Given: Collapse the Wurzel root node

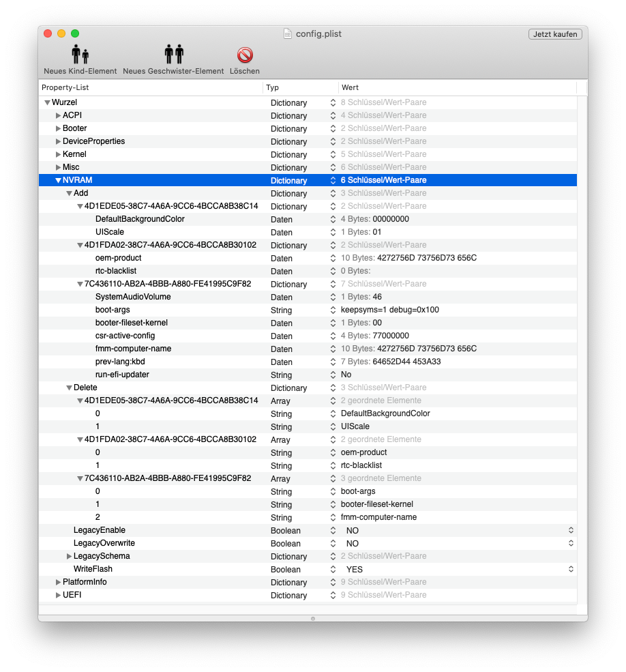Looking at the screenshot, I should point(47,103).
